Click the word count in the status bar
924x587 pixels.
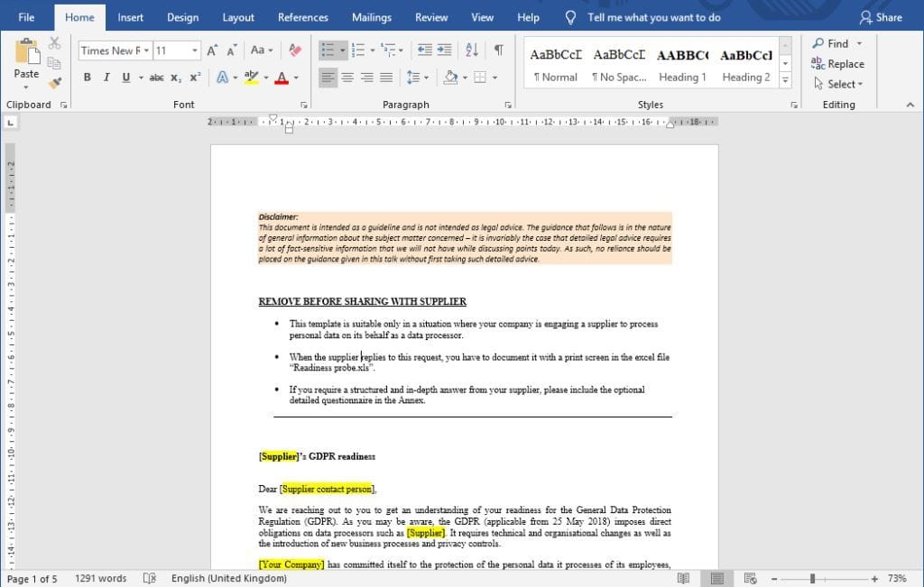point(100,578)
